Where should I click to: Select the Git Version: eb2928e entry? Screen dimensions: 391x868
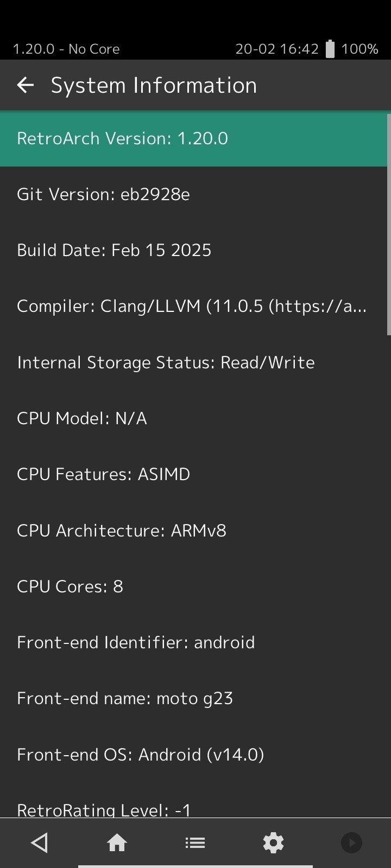click(x=193, y=194)
